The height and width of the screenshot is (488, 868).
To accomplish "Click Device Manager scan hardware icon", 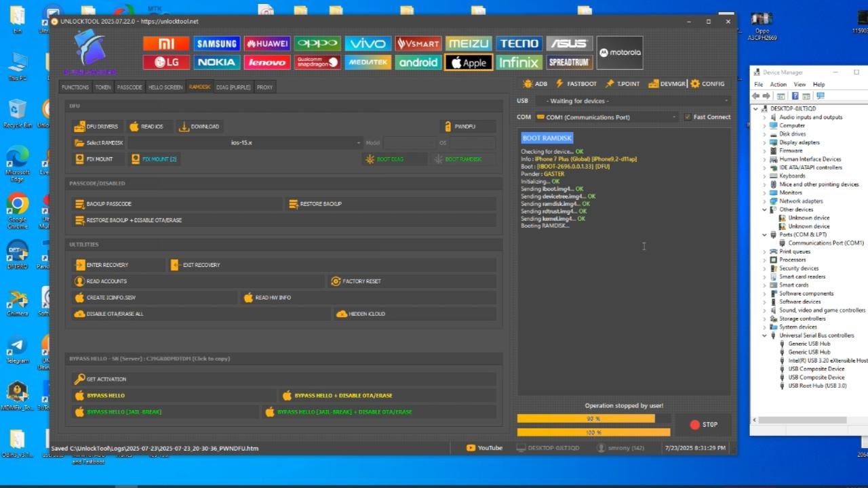I will click(820, 96).
